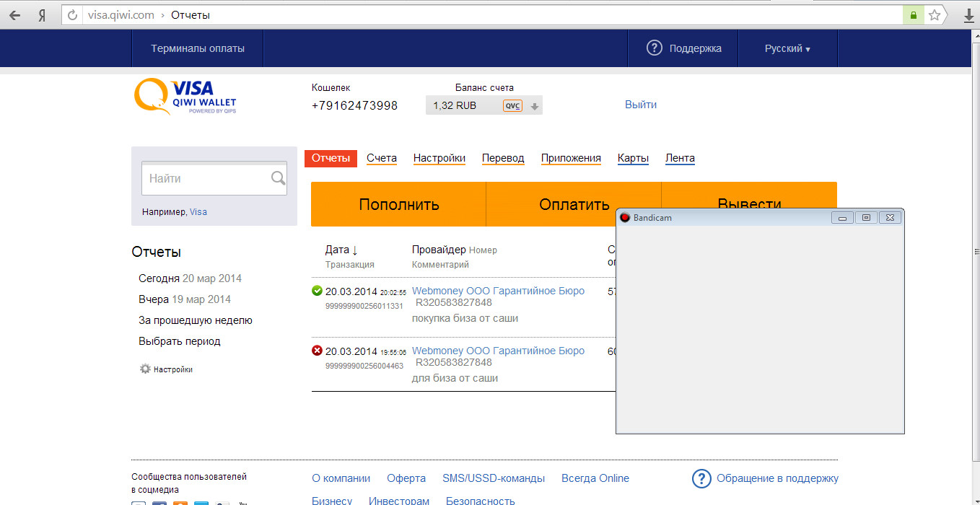Open the Поддержка link
This screenshot has height=505, width=980.
pyautogui.click(x=696, y=48)
